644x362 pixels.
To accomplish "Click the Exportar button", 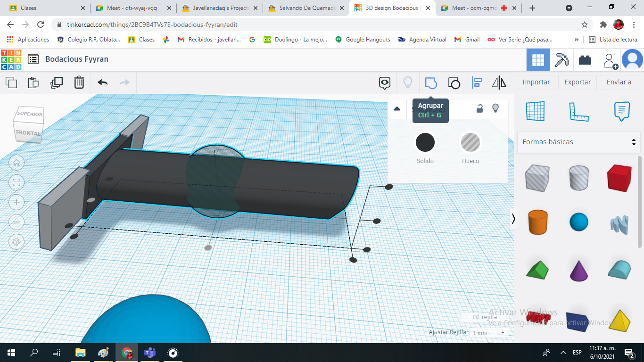I will [x=578, y=82].
